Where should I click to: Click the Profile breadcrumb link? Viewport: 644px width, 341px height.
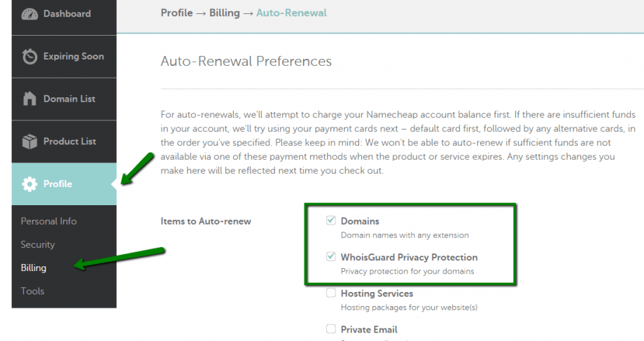176,13
